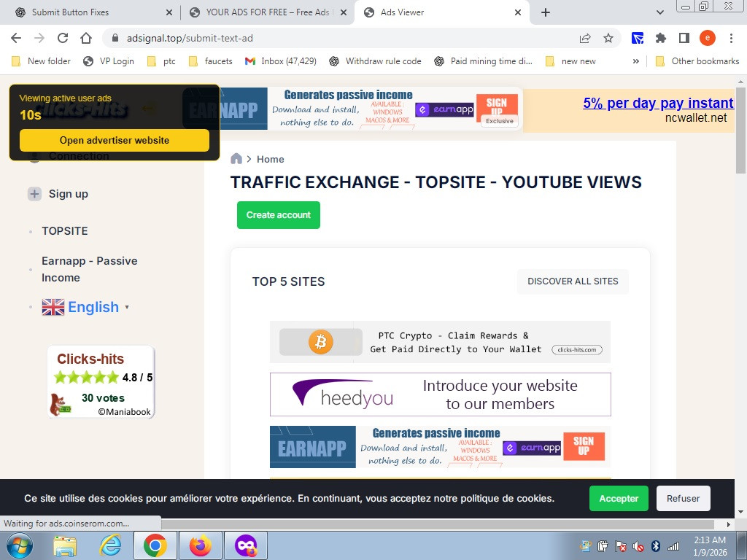Click the blue extension icon beside the puzzle icon
Image resolution: width=747 pixels, height=560 pixels.
click(638, 38)
